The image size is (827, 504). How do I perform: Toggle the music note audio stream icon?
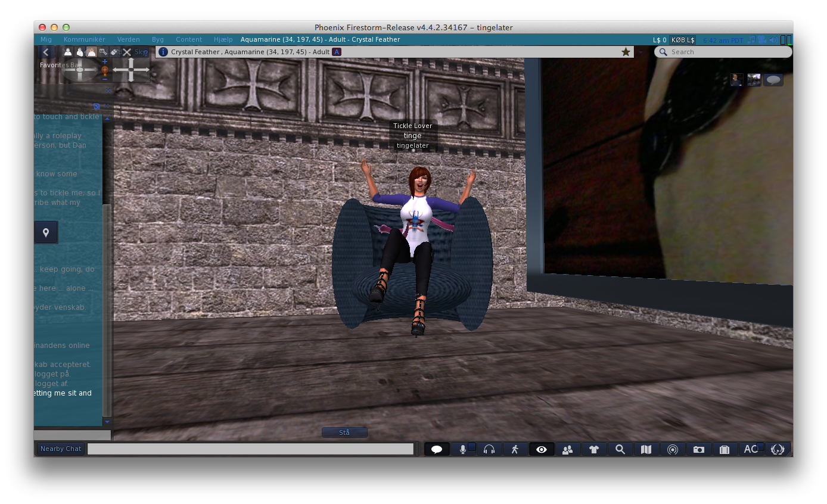tap(752, 40)
